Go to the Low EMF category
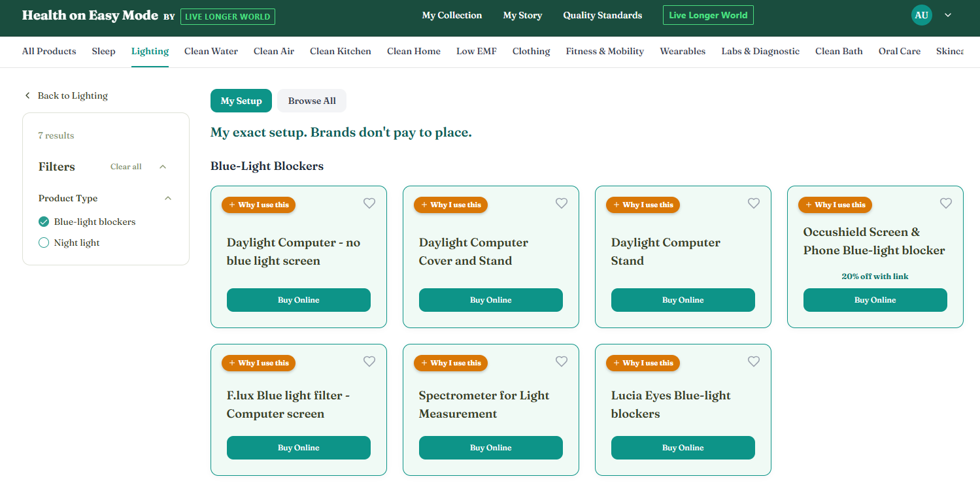The height and width of the screenshot is (485, 980). click(477, 51)
